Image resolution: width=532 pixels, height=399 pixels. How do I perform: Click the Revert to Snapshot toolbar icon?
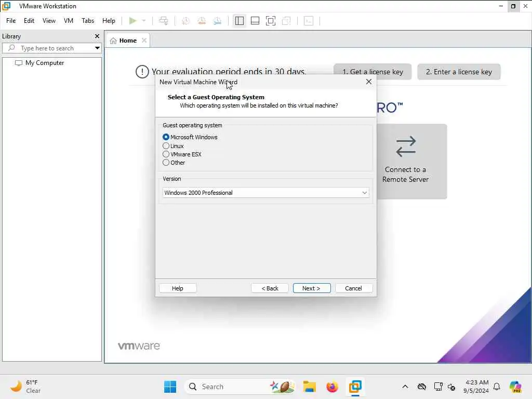click(202, 21)
